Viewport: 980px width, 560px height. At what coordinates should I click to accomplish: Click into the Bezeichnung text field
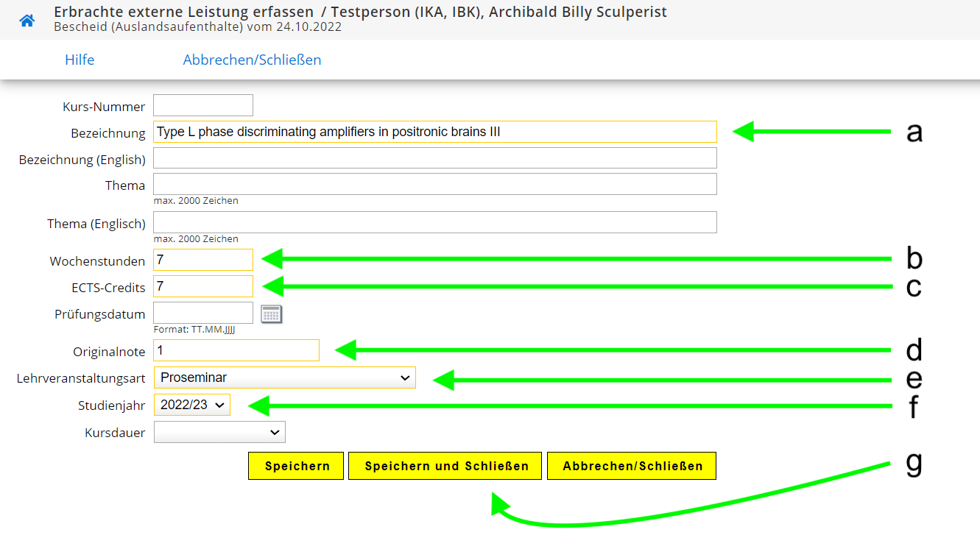(x=435, y=132)
